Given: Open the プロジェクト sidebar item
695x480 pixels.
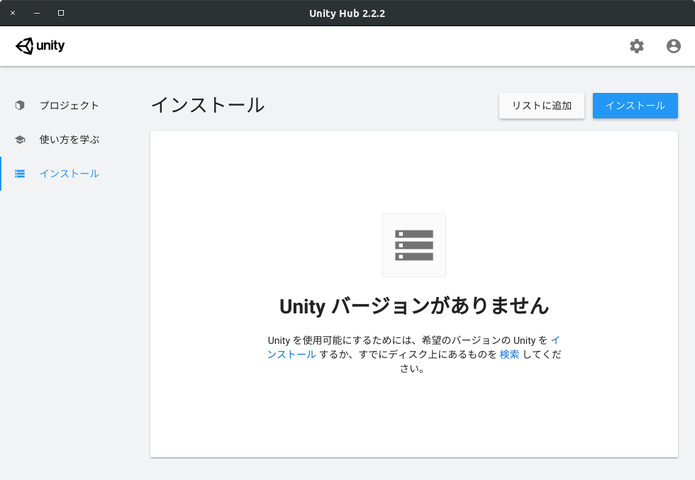Looking at the screenshot, I should [69, 105].
